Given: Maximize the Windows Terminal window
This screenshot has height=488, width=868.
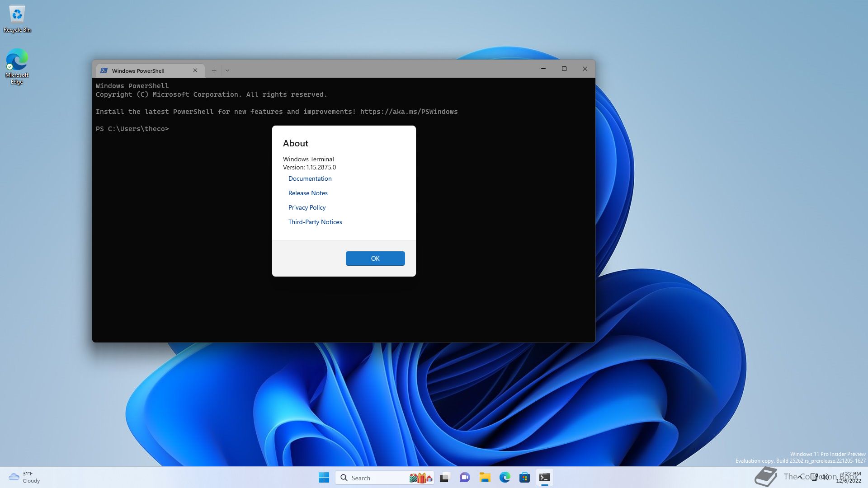Looking at the screenshot, I should click(x=564, y=69).
